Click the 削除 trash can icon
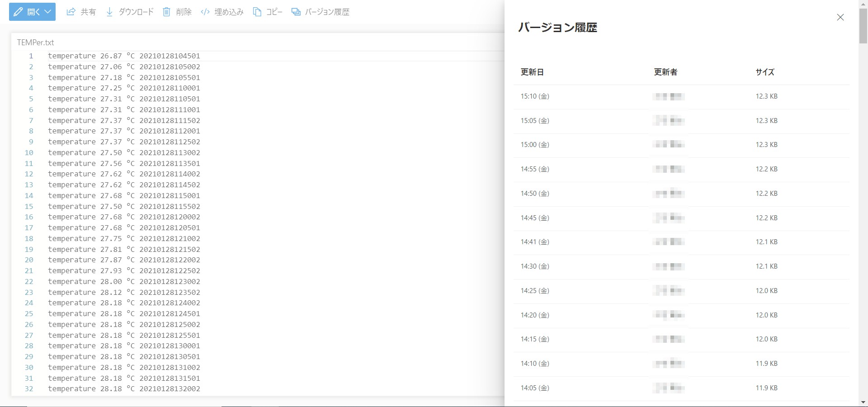This screenshot has height=407, width=868. pyautogui.click(x=167, y=12)
